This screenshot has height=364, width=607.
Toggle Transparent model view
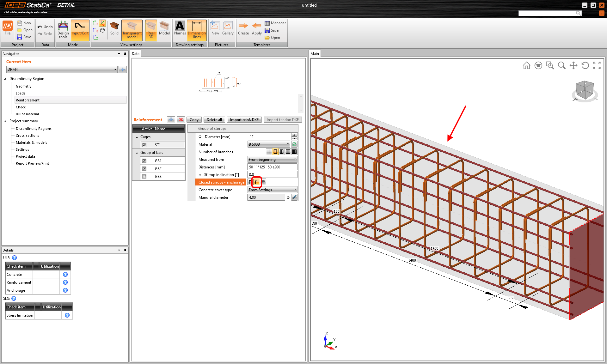point(132,30)
